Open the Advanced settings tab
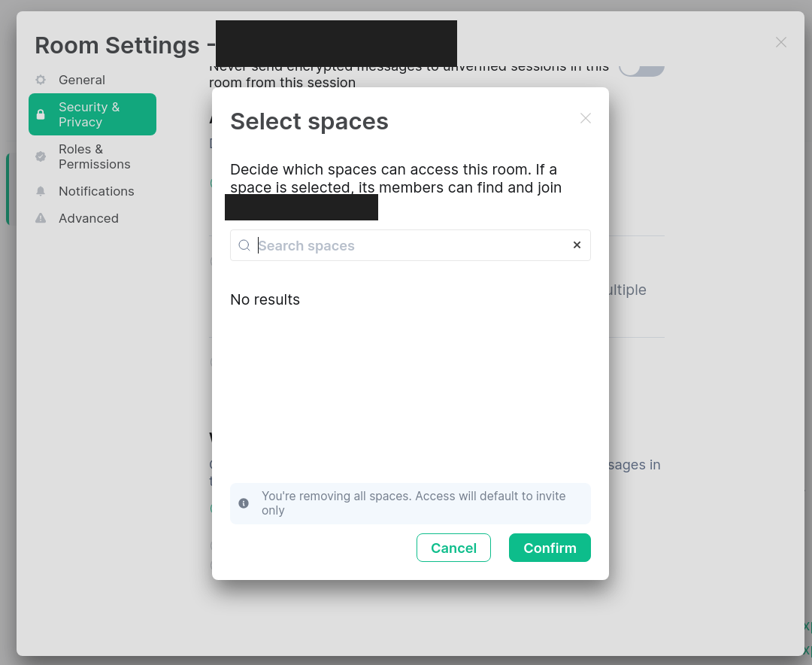The width and height of the screenshot is (812, 665). click(92, 218)
